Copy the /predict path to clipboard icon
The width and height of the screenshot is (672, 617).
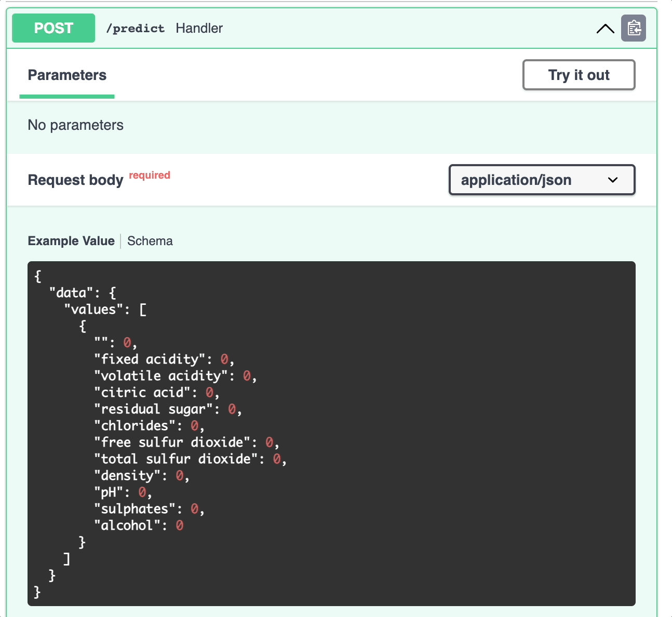634,28
